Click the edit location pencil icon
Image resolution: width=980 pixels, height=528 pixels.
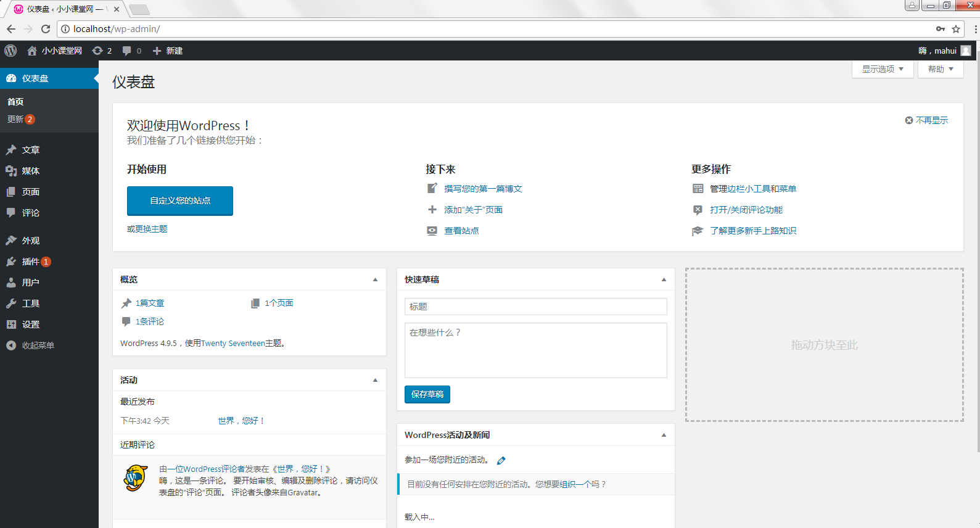(x=501, y=460)
